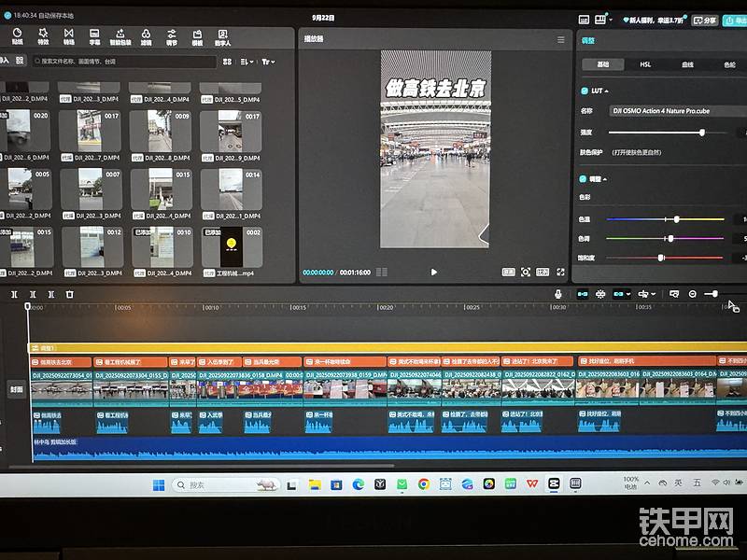This screenshot has height=560, width=747.
Task: Toggle the auto snapping timeline button
Action: click(600, 294)
